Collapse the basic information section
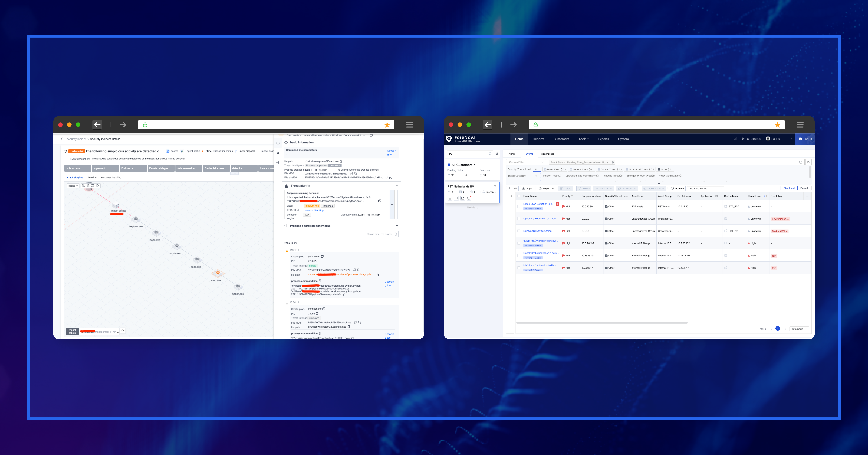Viewport: 868px width, 455px height. (x=397, y=142)
